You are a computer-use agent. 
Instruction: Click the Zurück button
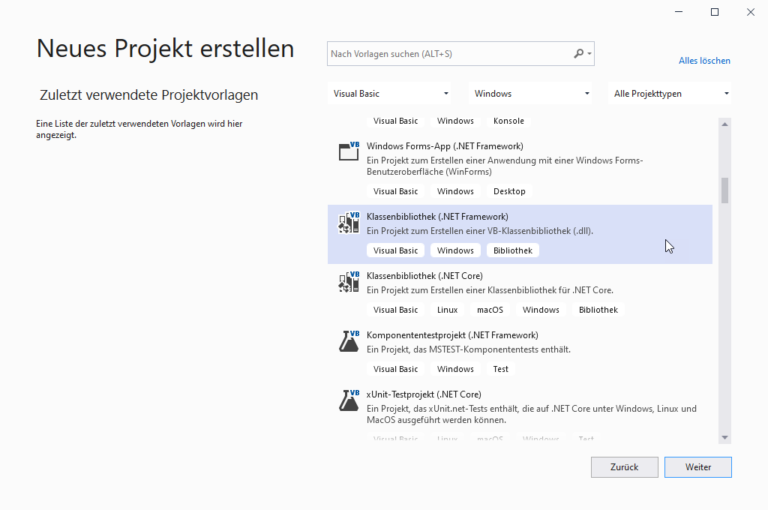624,467
